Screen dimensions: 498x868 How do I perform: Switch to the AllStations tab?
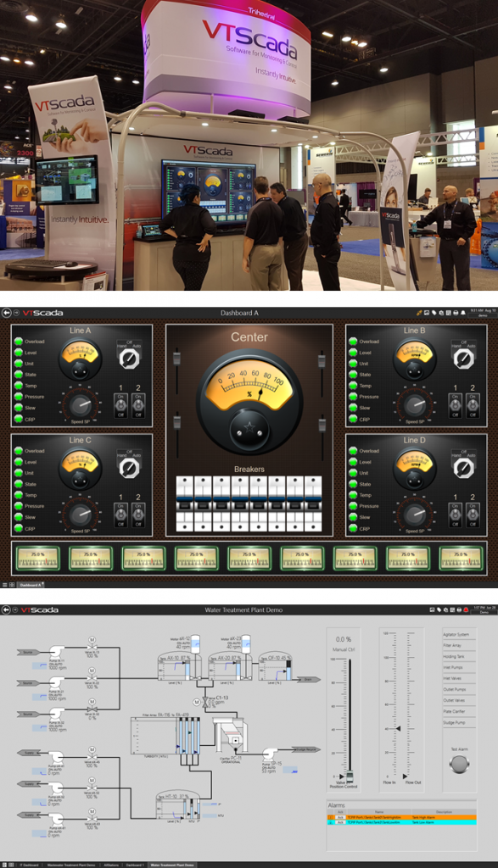(111, 865)
